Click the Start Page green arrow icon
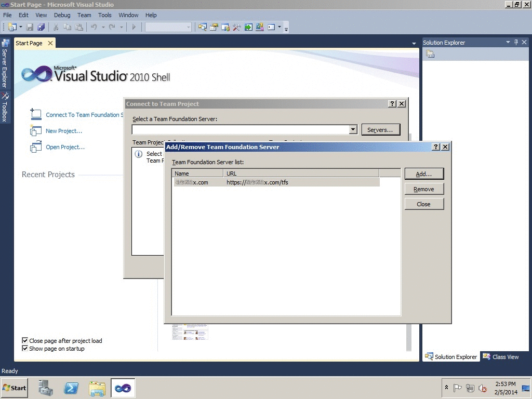 pyautogui.click(x=248, y=27)
